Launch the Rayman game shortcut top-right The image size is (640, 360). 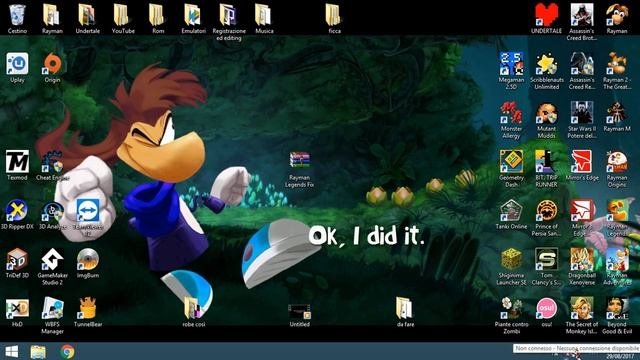click(617, 15)
